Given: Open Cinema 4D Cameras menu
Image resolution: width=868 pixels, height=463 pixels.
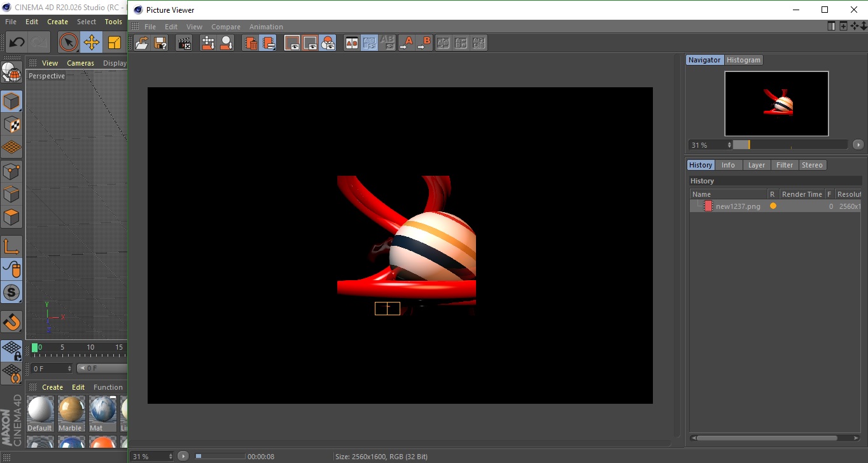Looking at the screenshot, I should tap(80, 63).
